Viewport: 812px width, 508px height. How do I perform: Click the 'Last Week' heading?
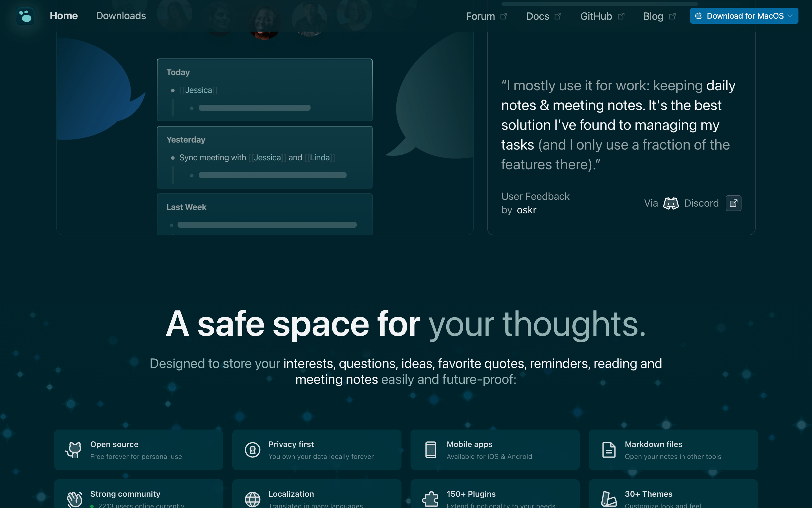click(x=186, y=207)
